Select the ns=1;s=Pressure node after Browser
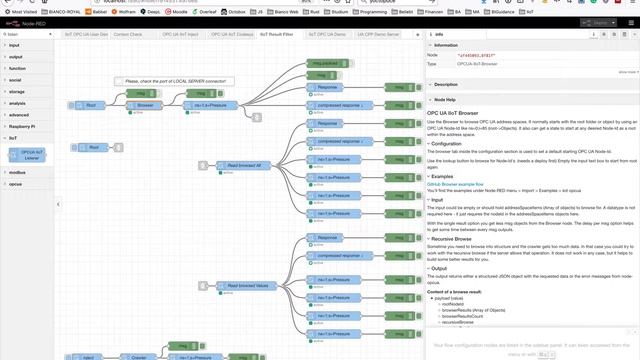The height and width of the screenshot is (360, 640). point(210,105)
